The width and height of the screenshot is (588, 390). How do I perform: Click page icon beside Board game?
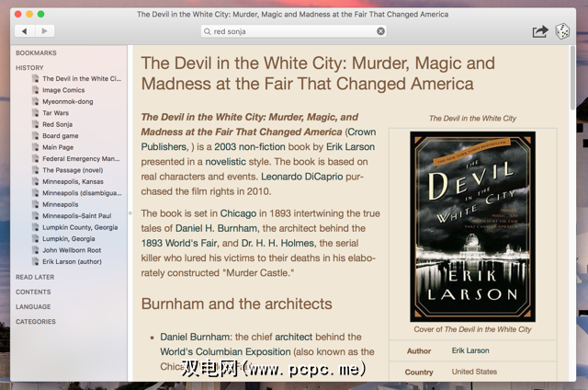click(x=36, y=136)
